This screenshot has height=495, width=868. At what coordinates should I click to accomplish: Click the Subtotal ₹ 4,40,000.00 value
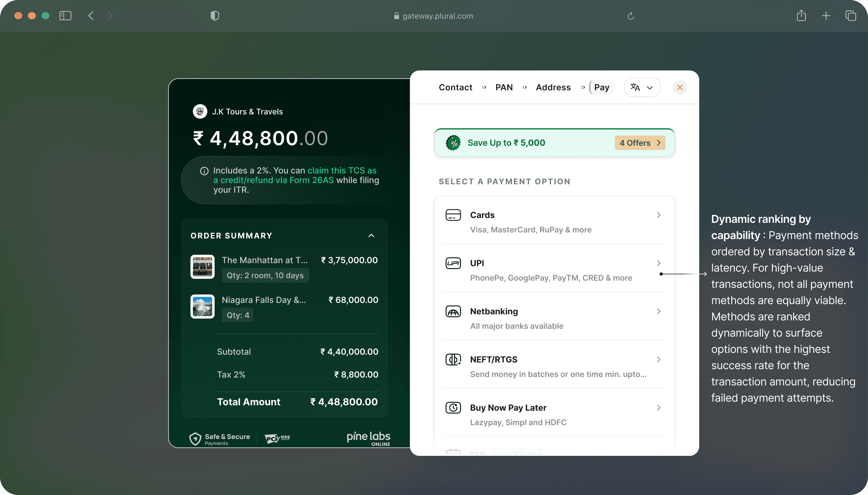[349, 352]
